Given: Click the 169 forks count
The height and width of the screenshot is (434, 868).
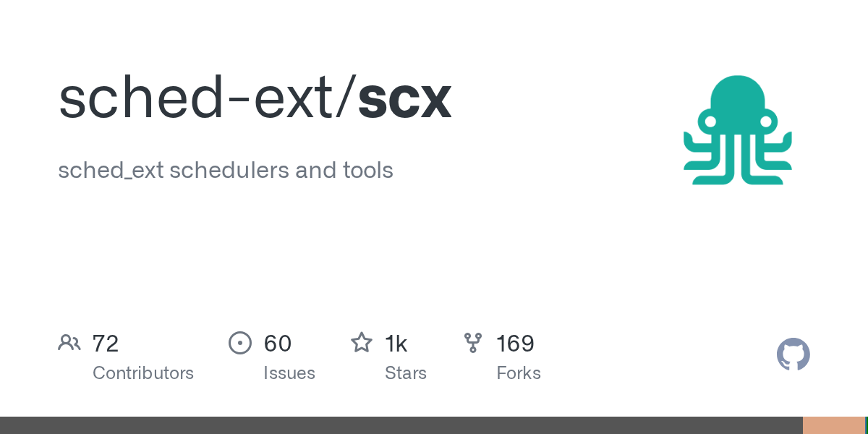Looking at the screenshot, I should click(515, 344).
